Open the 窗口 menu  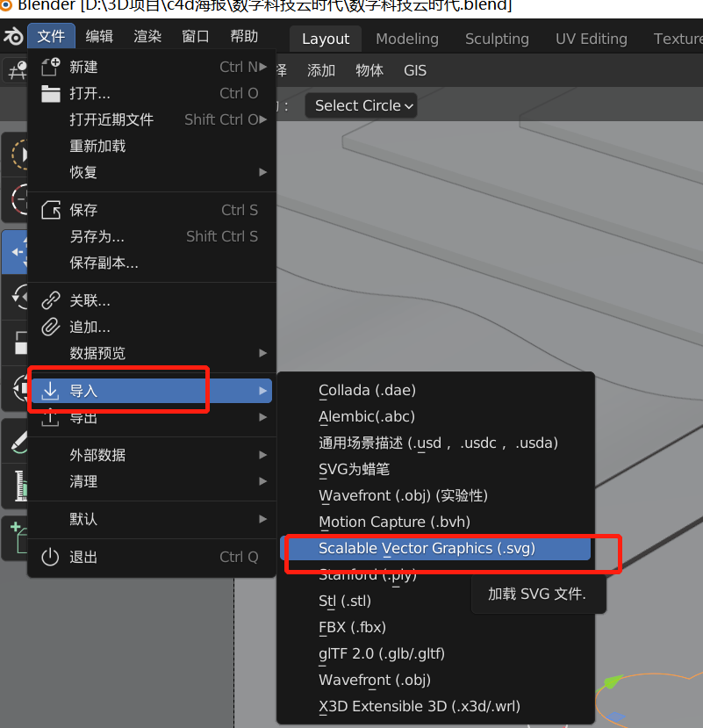click(x=196, y=36)
